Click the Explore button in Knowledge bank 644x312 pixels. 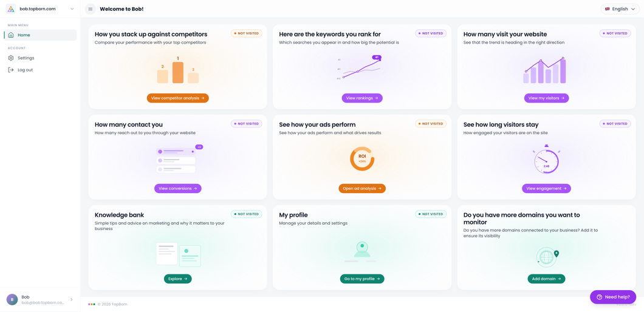click(178, 279)
